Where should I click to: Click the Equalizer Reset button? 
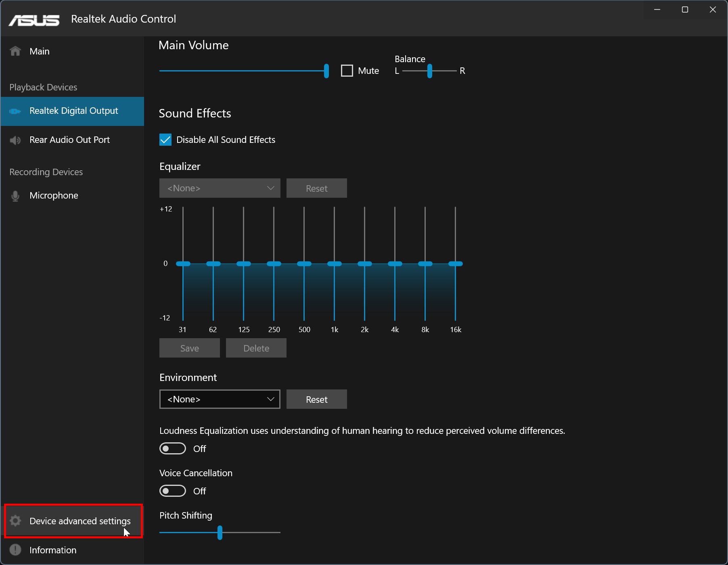317,188
